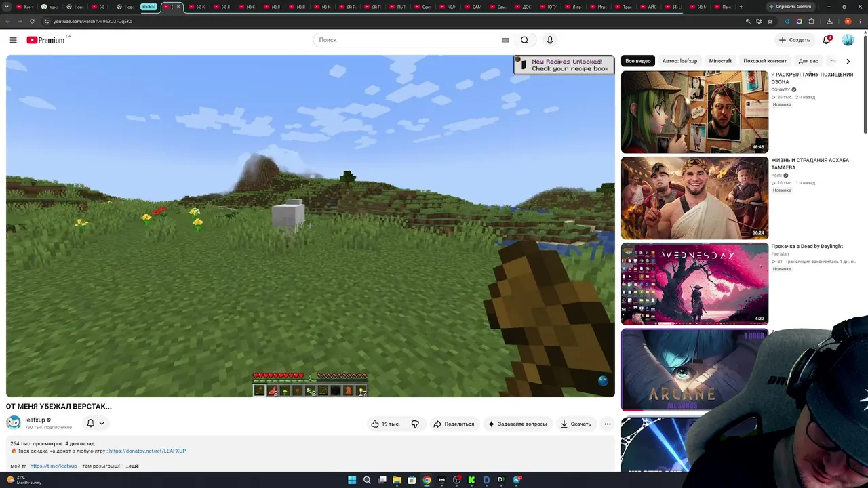Click 'Спросить Gemini' browser button
868x488 pixels.
point(790,7)
